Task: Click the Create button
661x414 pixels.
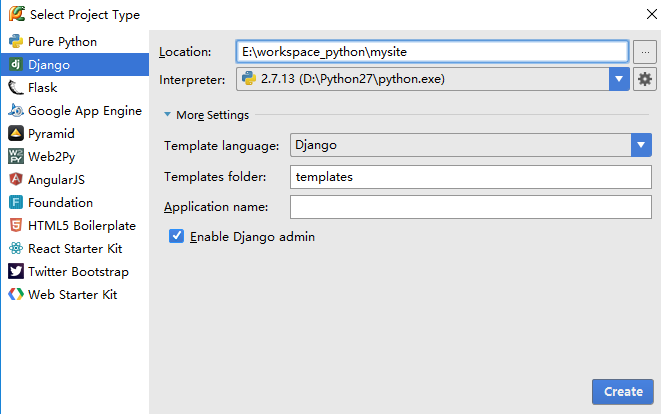Action: [x=623, y=392]
